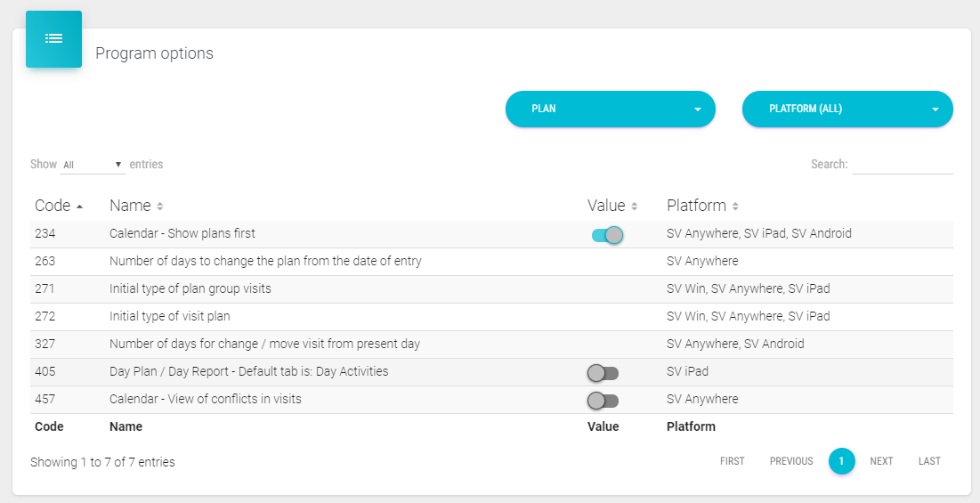Select page 1 in pagination
The width and height of the screenshot is (980, 503).
(x=841, y=461)
